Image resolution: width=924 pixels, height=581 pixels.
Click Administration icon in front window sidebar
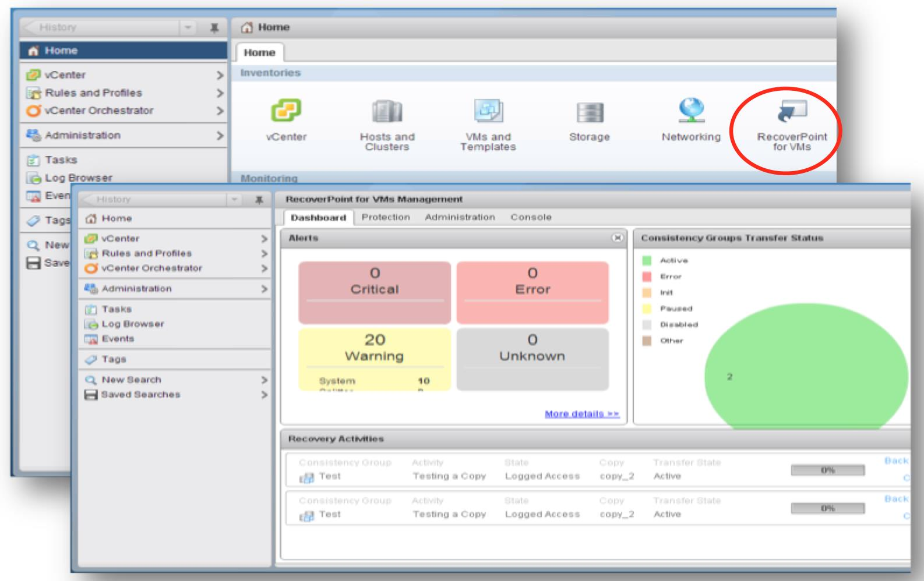click(x=90, y=288)
